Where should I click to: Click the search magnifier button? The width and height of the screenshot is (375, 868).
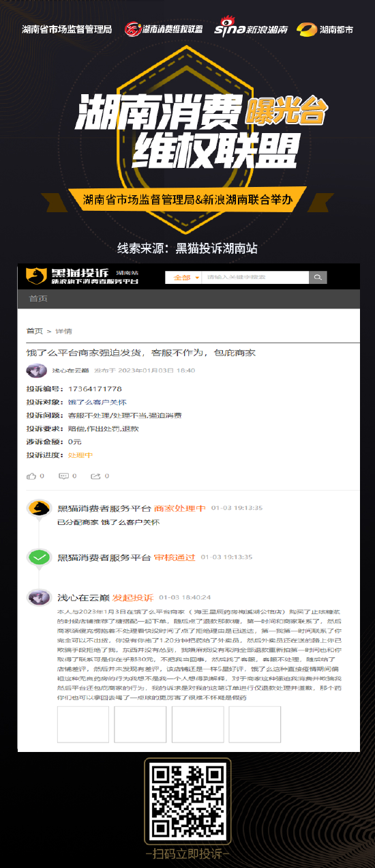(318, 277)
